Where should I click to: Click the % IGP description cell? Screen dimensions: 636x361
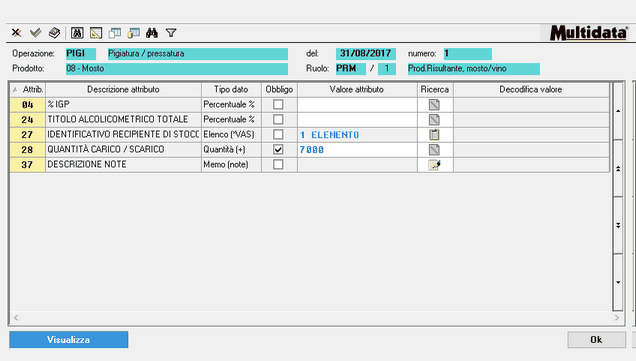pyautogui.click(x=123, y=105)
